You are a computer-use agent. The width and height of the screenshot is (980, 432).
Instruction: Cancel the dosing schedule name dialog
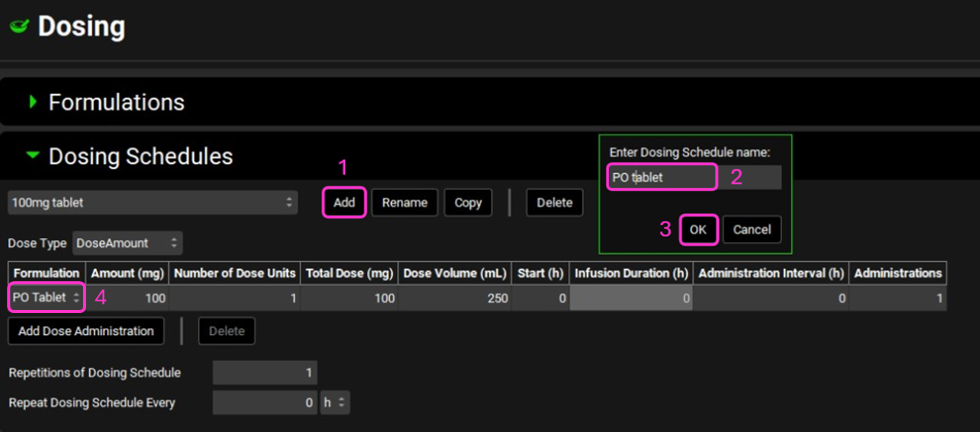pyautogui.click(x=751, y=230)
